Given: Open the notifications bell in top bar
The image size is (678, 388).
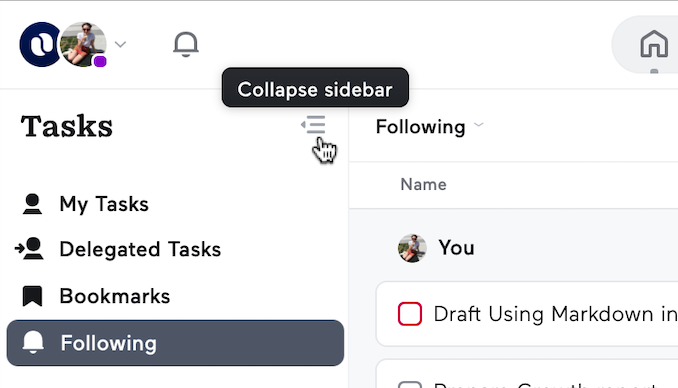Looking at the screenshot, I should [x=186, y=44].
